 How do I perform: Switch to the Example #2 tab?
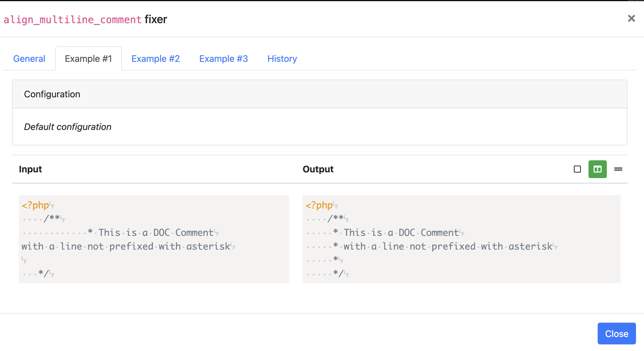(x=156, y=59)
